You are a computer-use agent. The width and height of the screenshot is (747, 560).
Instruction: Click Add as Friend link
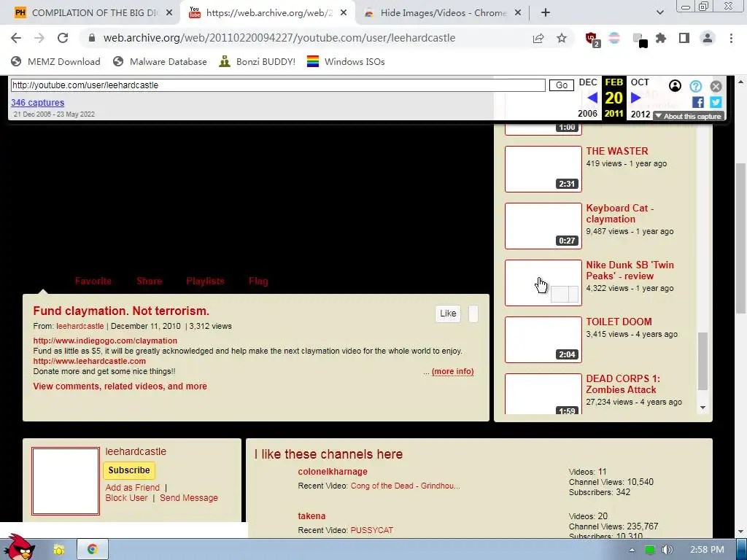pos(133,488)
